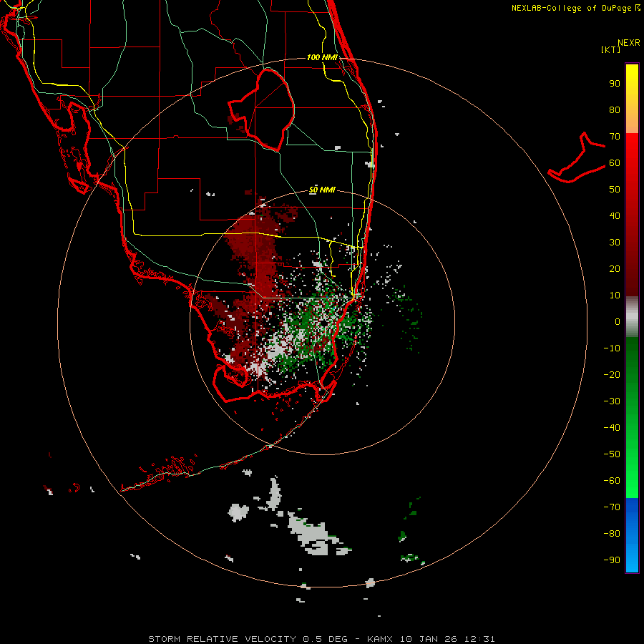Click the 70 value on the velocity scale
644x644 pixels.
(x=615, y=137)
